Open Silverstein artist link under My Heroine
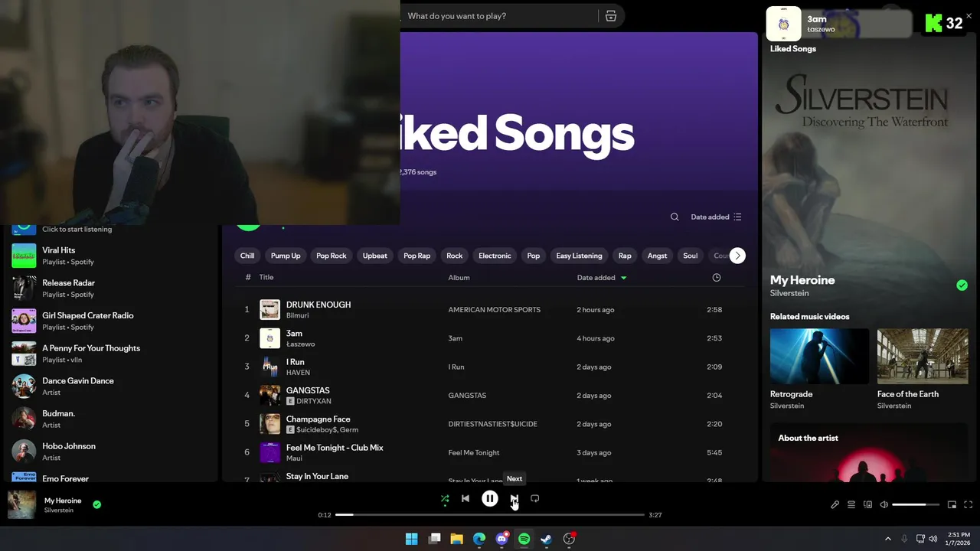 [x=789, y=293]
